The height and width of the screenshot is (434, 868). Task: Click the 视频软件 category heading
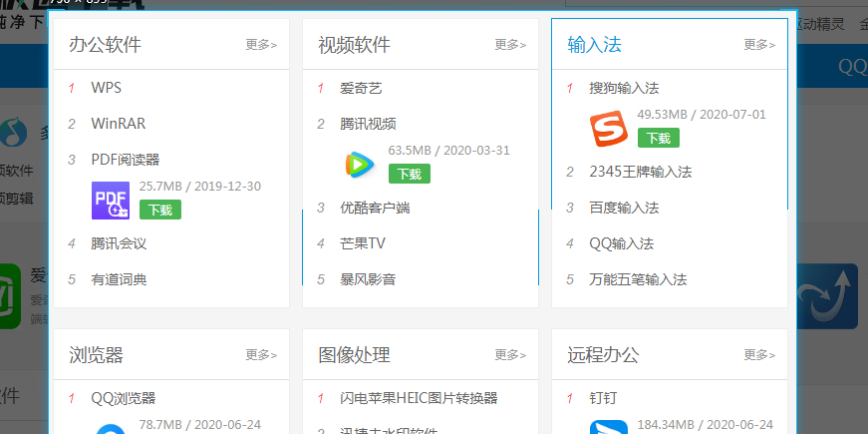click(355, 44)
